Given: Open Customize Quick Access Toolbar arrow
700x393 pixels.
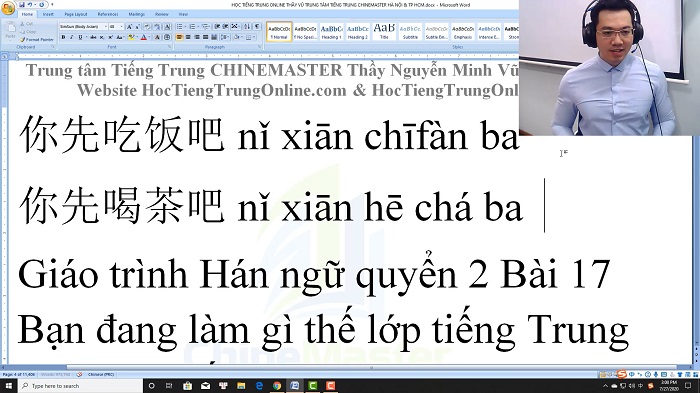Looking at the screenshot, I should 52,5.
